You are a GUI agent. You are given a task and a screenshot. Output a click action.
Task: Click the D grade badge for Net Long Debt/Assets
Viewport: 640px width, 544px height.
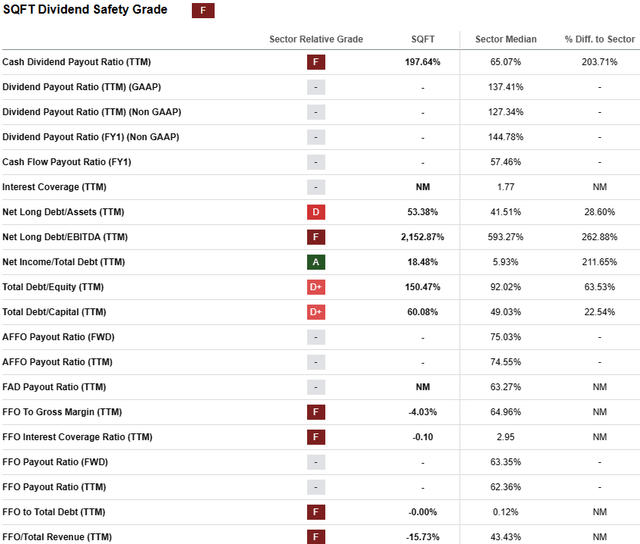316,212
